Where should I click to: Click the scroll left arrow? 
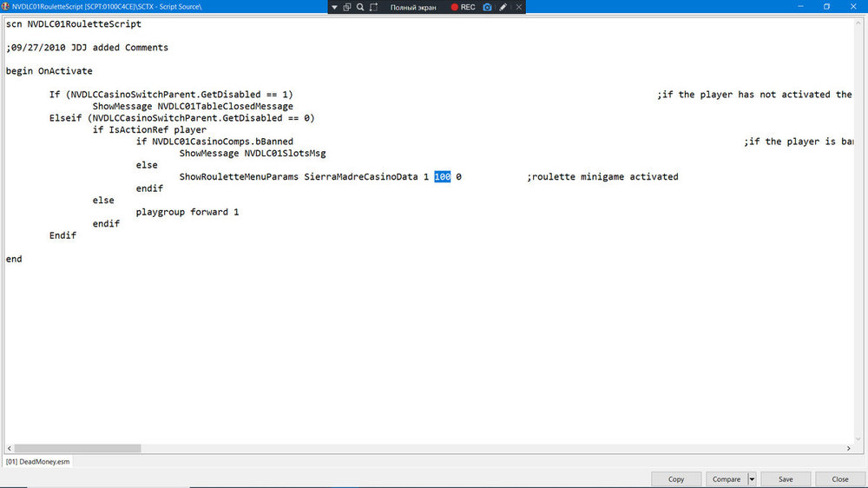coord(10,448)
